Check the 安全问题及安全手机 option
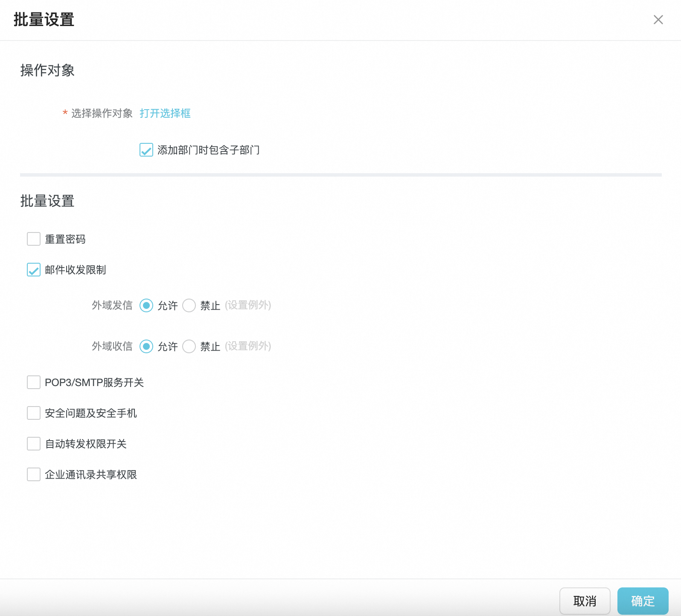The width and height of the screenshot is (681, 616). [x=34, y=413]
